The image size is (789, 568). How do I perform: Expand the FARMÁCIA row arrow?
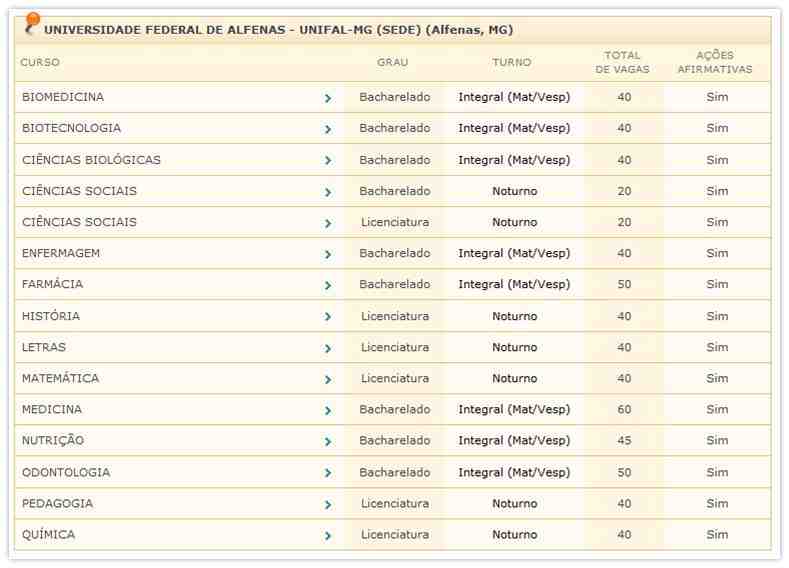tap(328, 285)
